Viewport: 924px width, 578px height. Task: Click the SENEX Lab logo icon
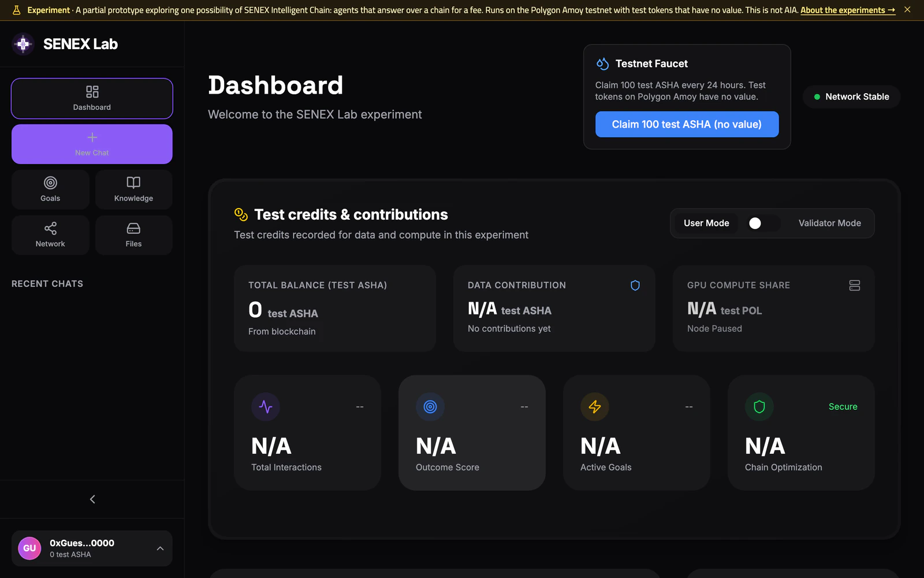23,44
